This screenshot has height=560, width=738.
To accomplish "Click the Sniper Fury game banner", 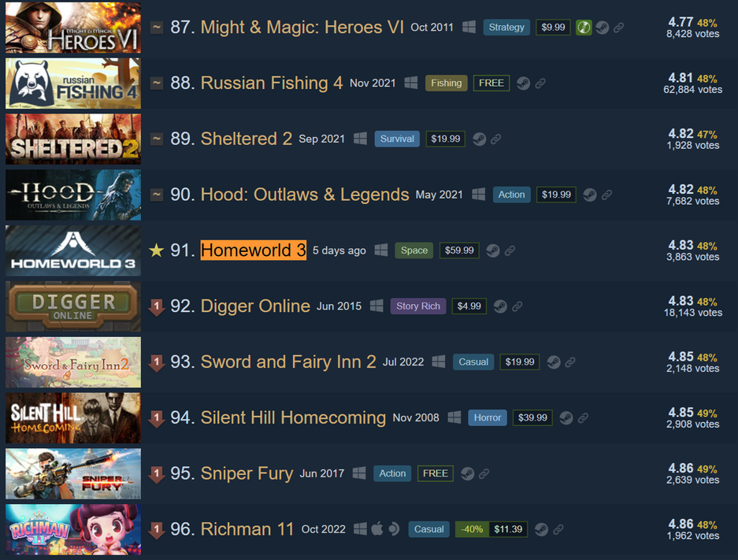I will pos(73,473).
